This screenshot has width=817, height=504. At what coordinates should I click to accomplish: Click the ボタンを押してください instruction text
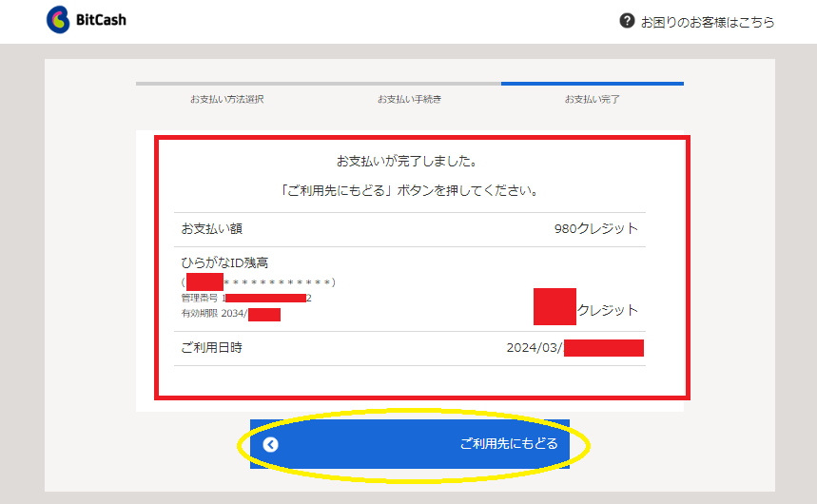[x=410, y=190]
